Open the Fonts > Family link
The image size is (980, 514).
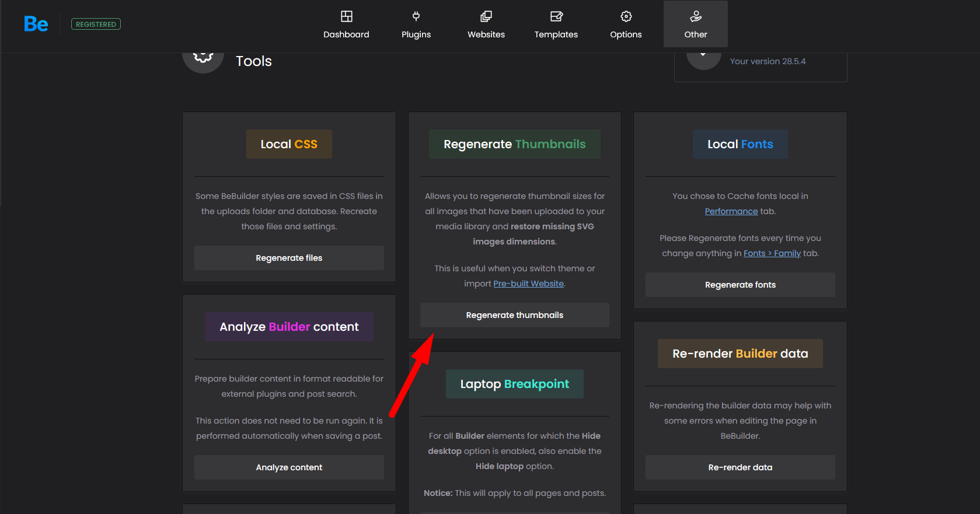tap(772, 253)
